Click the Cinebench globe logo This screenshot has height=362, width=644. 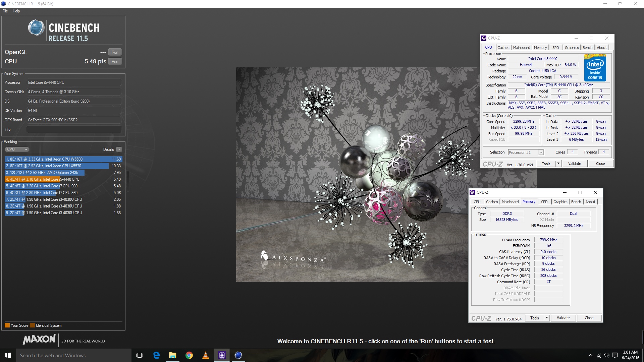click(36, 28)
